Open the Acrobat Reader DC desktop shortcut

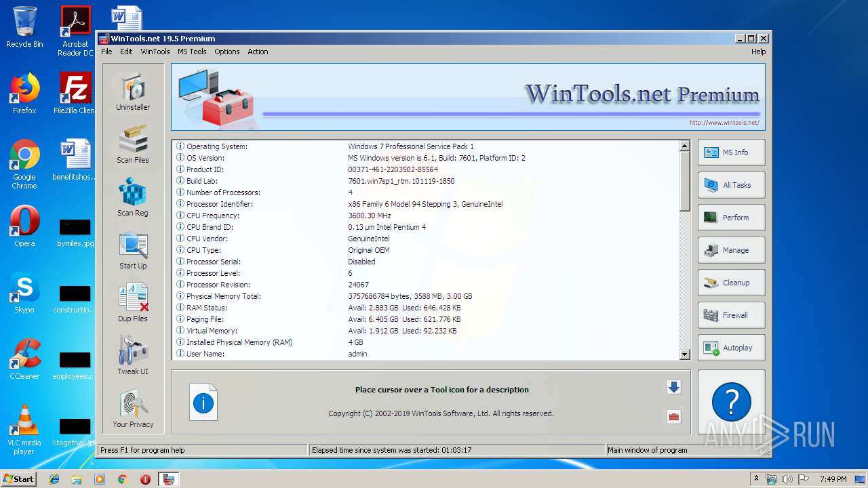(x=75, y=31)
